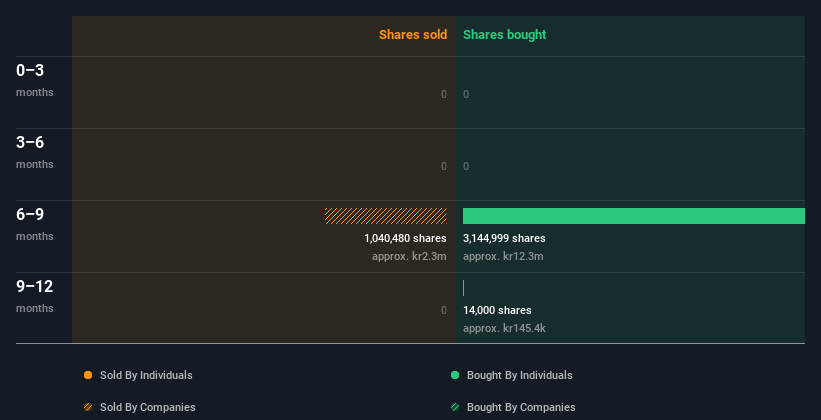This screenshot has width=821, height=420.
Task: Click the 14,000 shares value
Action: [497, 310]
